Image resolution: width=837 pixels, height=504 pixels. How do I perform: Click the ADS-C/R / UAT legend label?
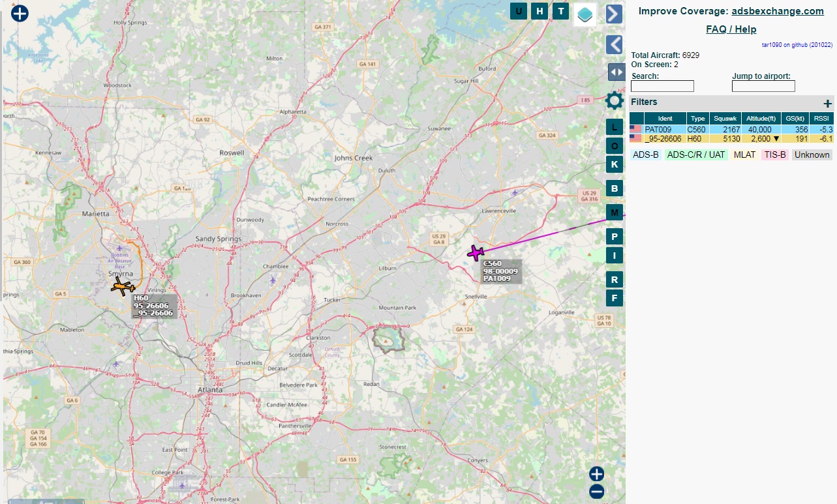click(x=696, y=155)
